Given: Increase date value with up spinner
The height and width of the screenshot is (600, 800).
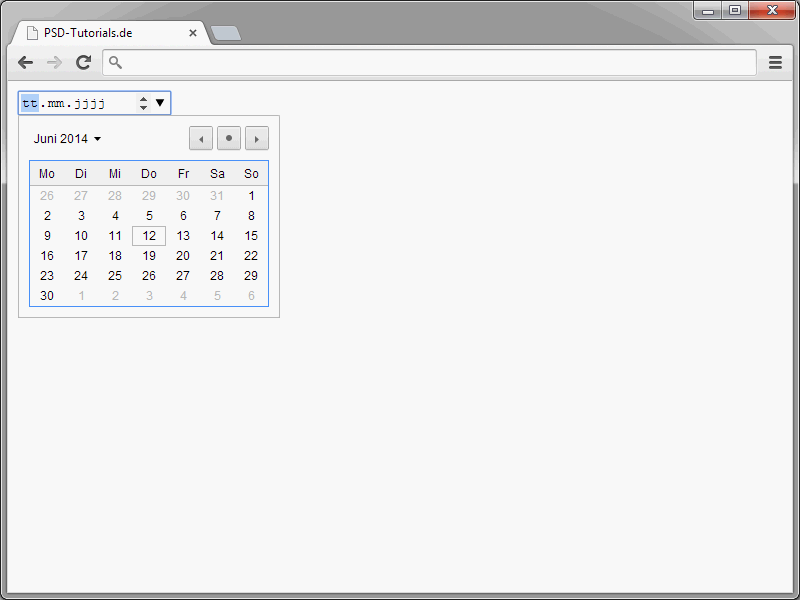Looking at the screenshot, I should (143, 99).
